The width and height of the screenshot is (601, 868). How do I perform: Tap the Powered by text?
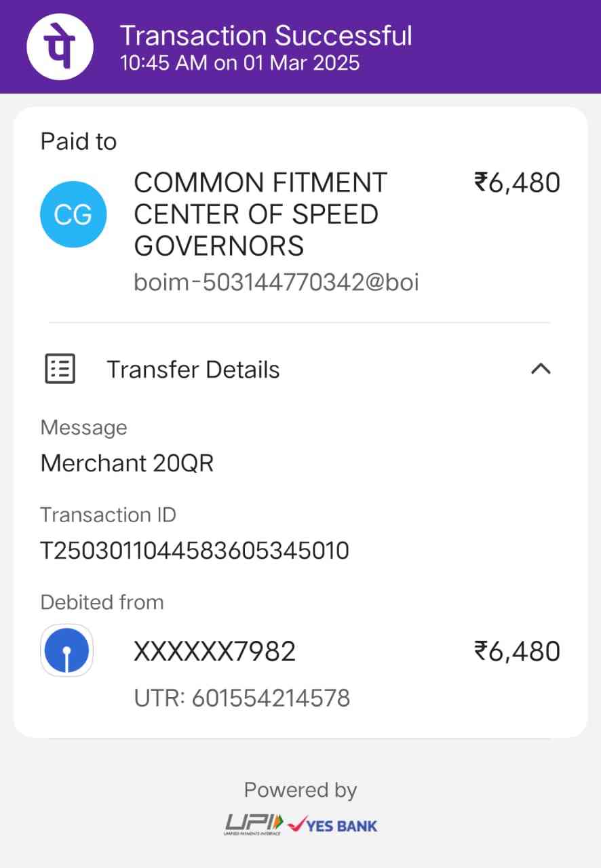coord(300,790)
